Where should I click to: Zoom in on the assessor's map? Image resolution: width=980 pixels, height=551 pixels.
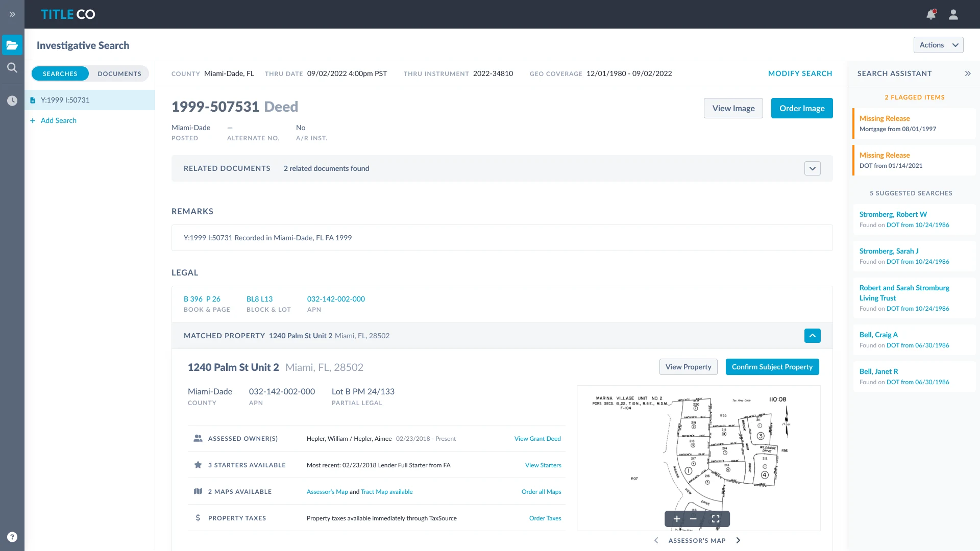(x=677, y=519)
